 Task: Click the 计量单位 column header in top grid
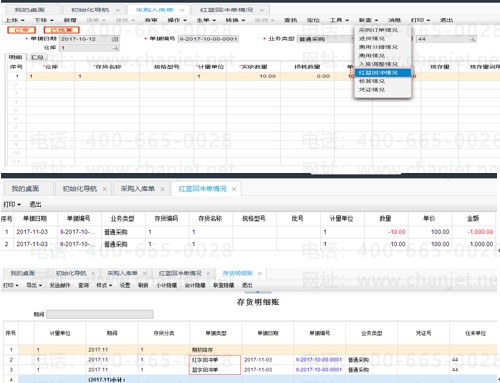tap(210, 67)
